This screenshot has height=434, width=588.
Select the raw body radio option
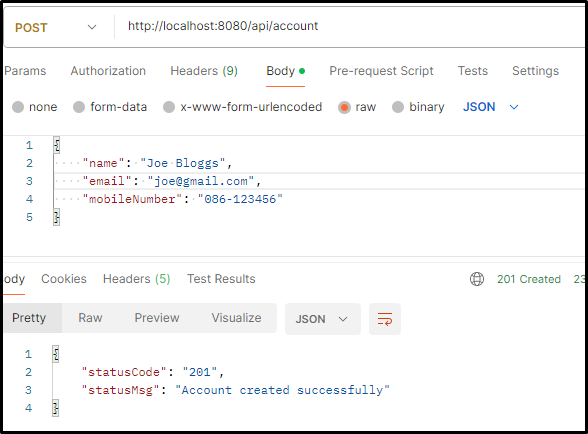[344, 107]
